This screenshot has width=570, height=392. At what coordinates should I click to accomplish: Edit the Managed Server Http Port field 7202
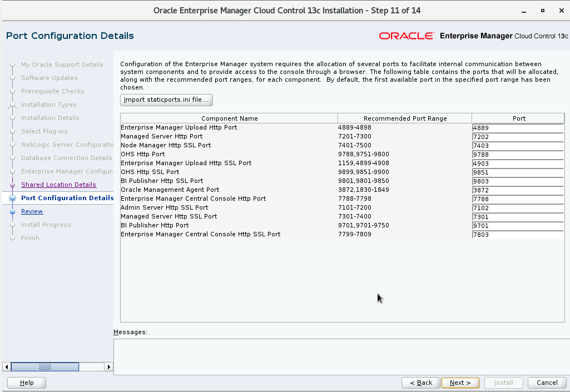(518, 137)
